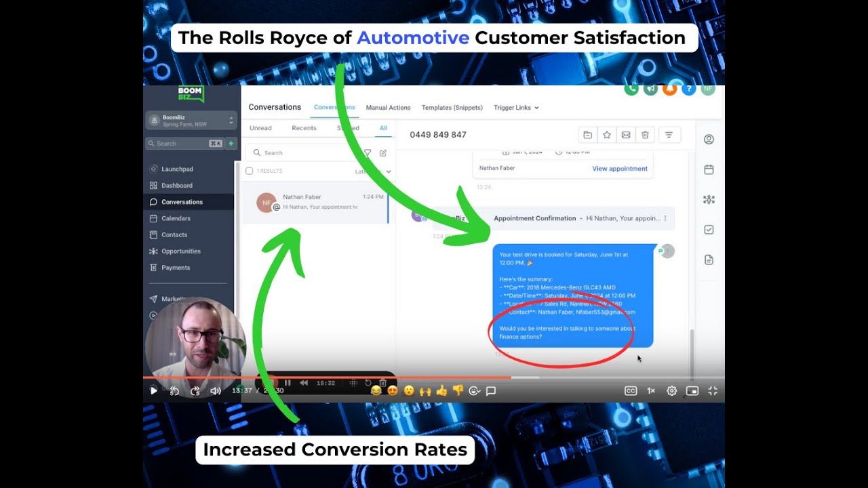Open Dashboard in sidebar
The image size is (868, 488).
click(177, 185)
